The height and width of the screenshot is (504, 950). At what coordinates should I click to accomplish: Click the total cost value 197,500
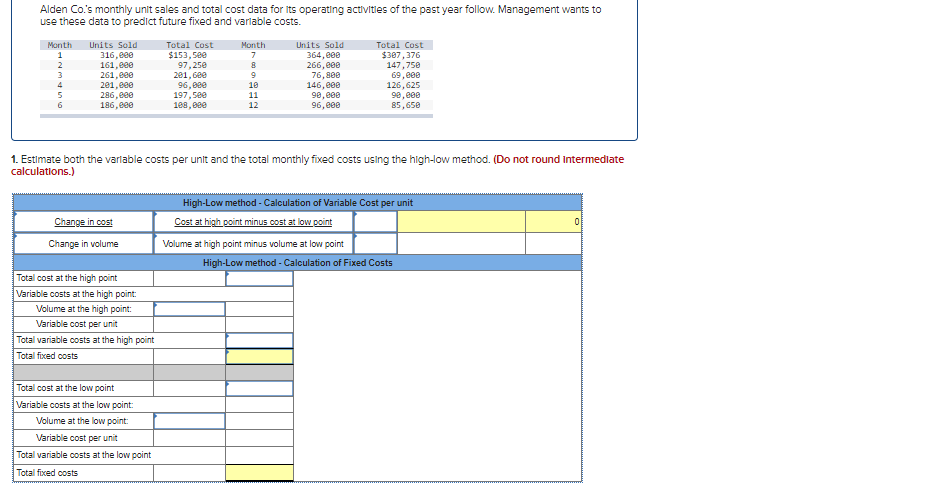click(190, 95)
